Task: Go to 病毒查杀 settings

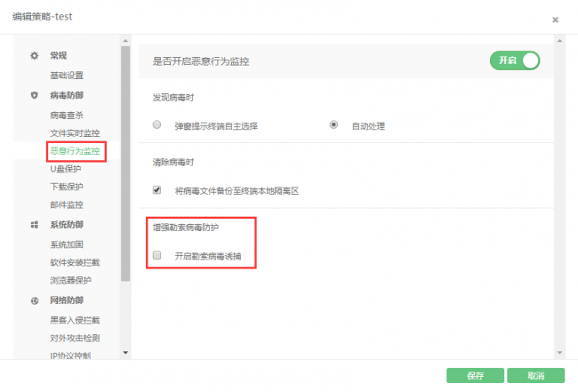Action: pyautogui.click(x=67, y=115)
